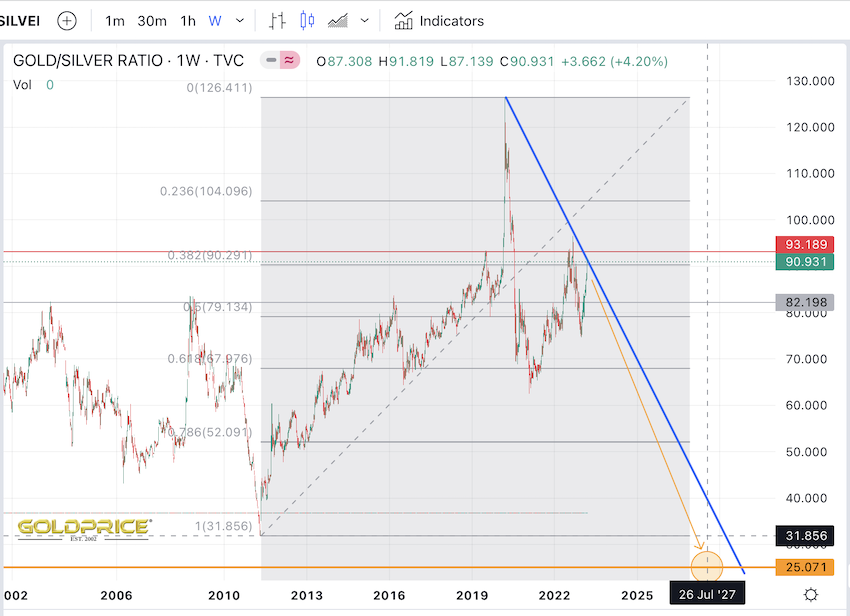Toggle the gray minus pill beside TVC

coord(270,60)
